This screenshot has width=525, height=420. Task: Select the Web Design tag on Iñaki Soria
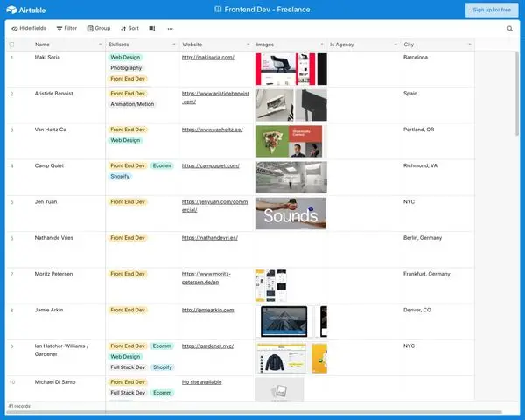coord(125,57)
